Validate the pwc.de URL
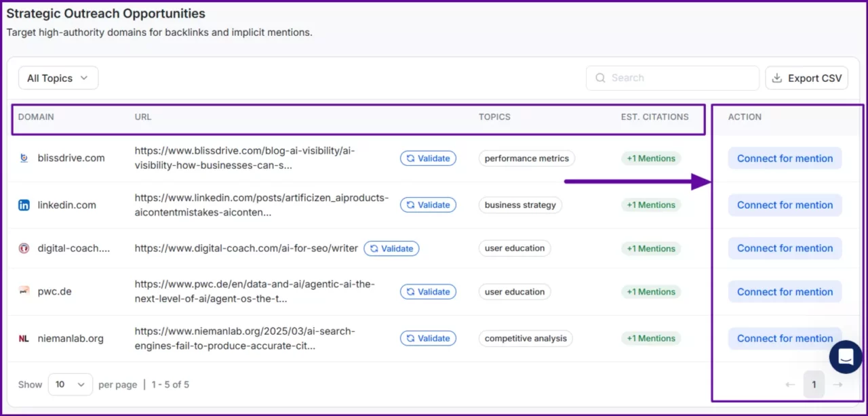This screenshot has height=416, width=868. tap(428, 291)
